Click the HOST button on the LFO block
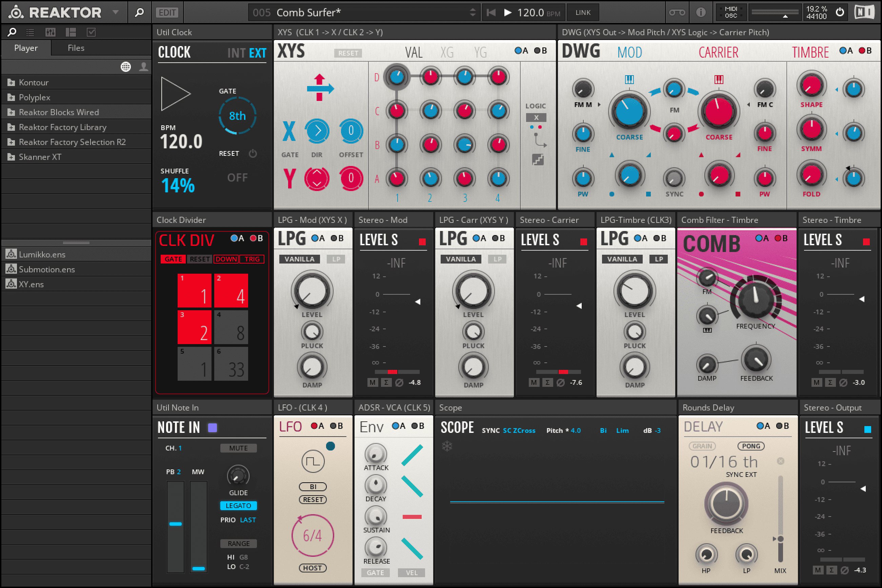Screen dimensions: 882x588 (x=313, y=568)
